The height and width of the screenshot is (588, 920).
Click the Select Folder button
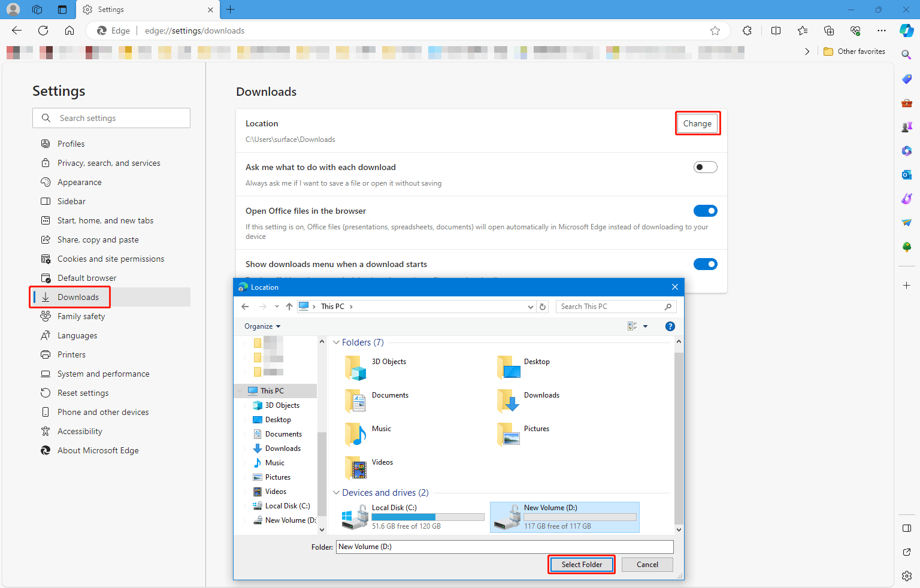pyautogui.click(x=582, y=565)
